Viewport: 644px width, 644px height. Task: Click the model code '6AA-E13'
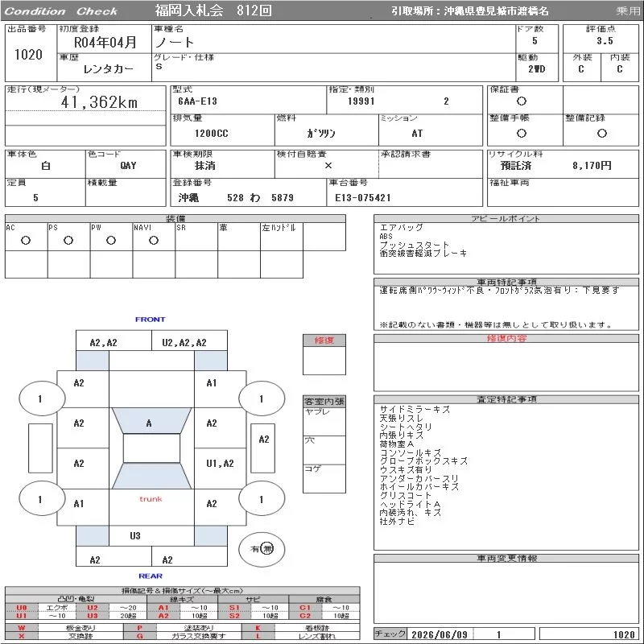coord(197,101)
